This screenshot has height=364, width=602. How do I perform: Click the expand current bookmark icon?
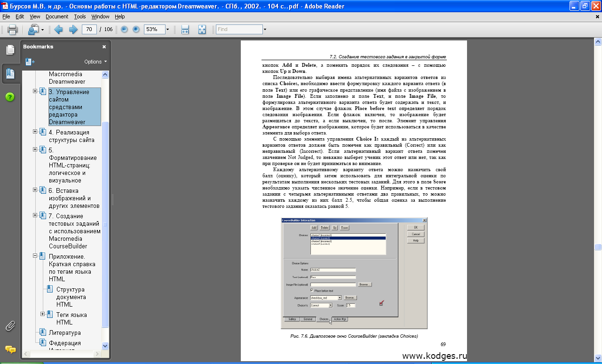click(30, 62)
